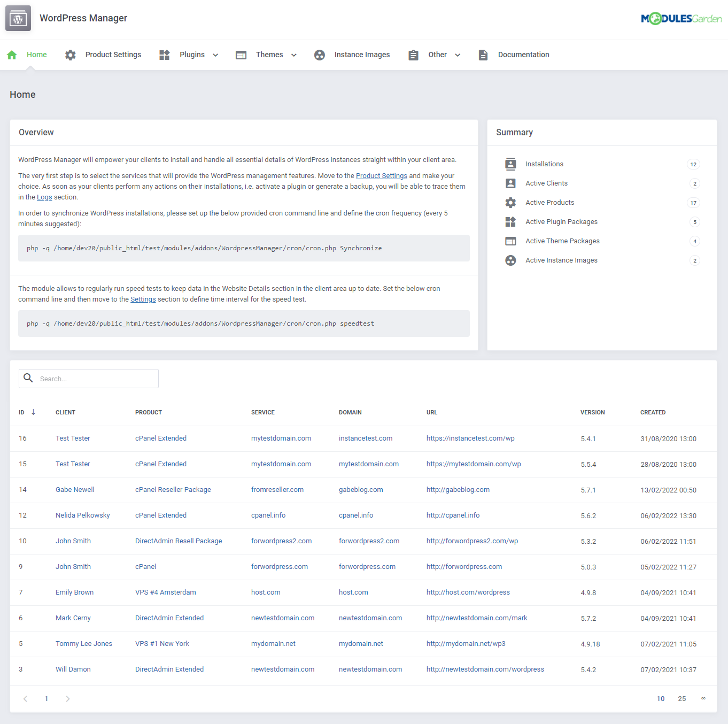Image resolution: width=728 pixels, height=724 pixels.
Task: Click the Synchronize cron command box
Action: [244, 248]
